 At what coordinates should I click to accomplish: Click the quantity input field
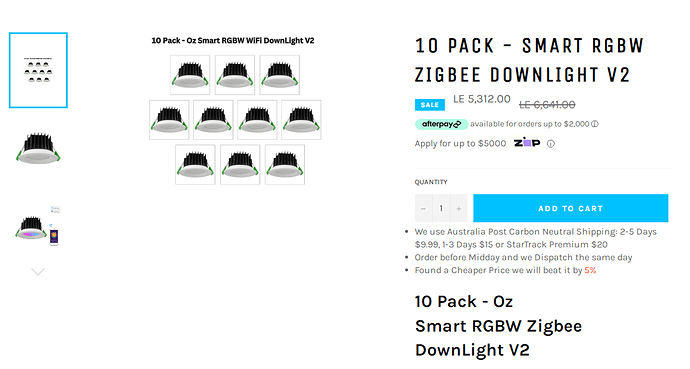[441, 208]
